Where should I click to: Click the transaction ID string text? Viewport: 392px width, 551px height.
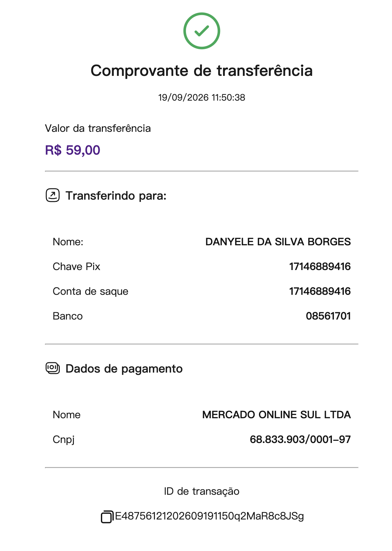point(209,516)
